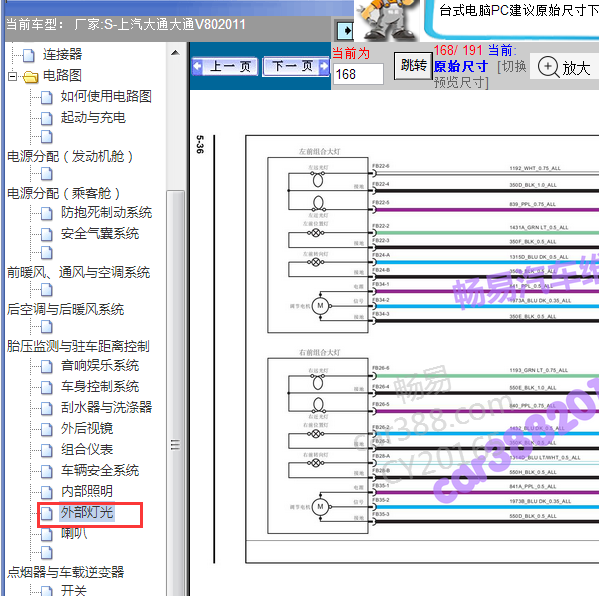Click document icon beside 车辆安全系统
The image size is (599, 596).
pos(47,471)
